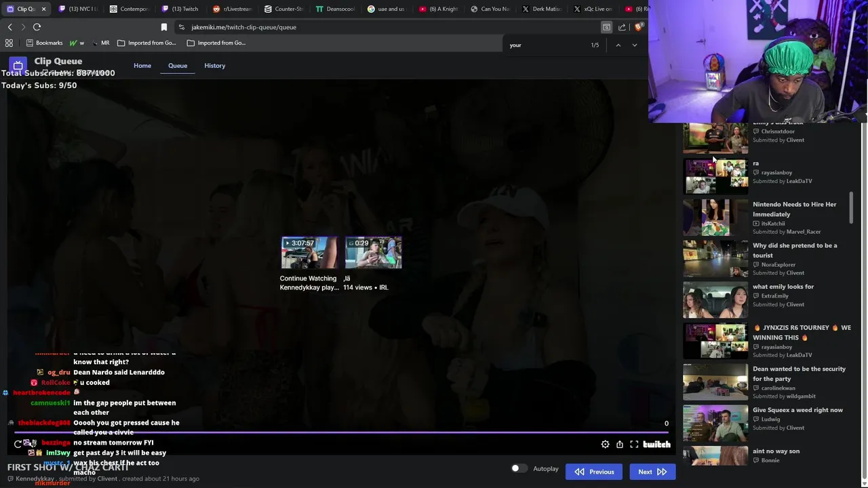Play the 0:29 IRL clip thumbnail
This screenshot has height=488, width=868.
coord(373,253)
